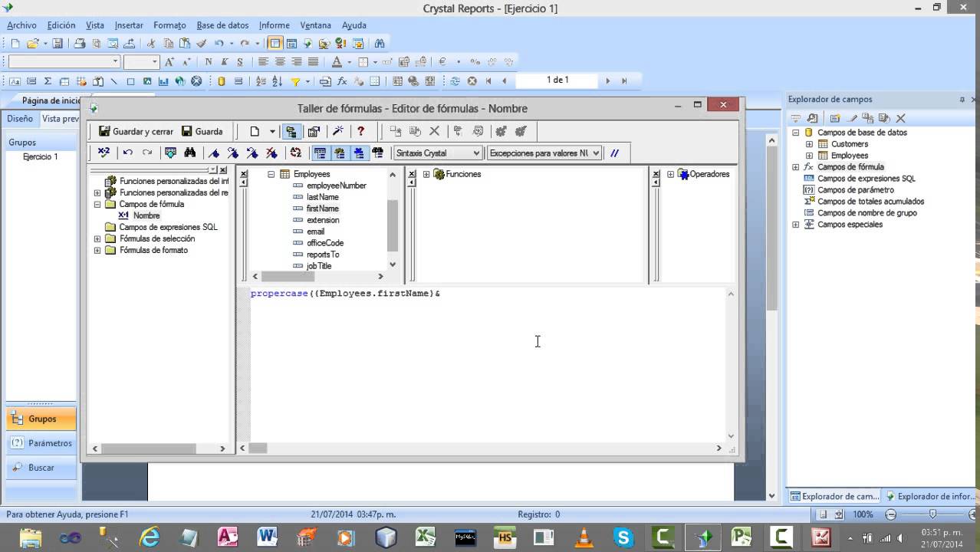
Task: Expand 'Fórmulas de selección' folder
Action: point(97,239)
